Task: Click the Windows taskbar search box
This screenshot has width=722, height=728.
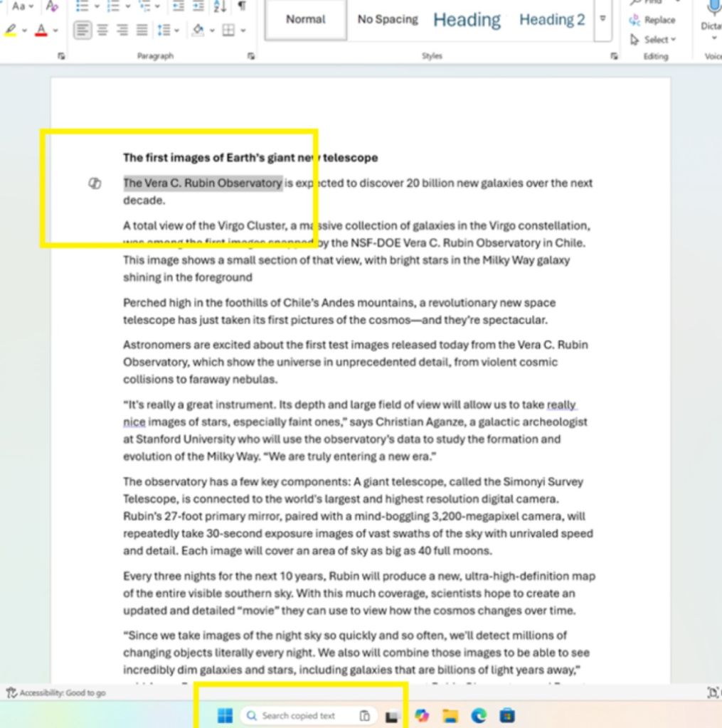Action: (311, 716)
